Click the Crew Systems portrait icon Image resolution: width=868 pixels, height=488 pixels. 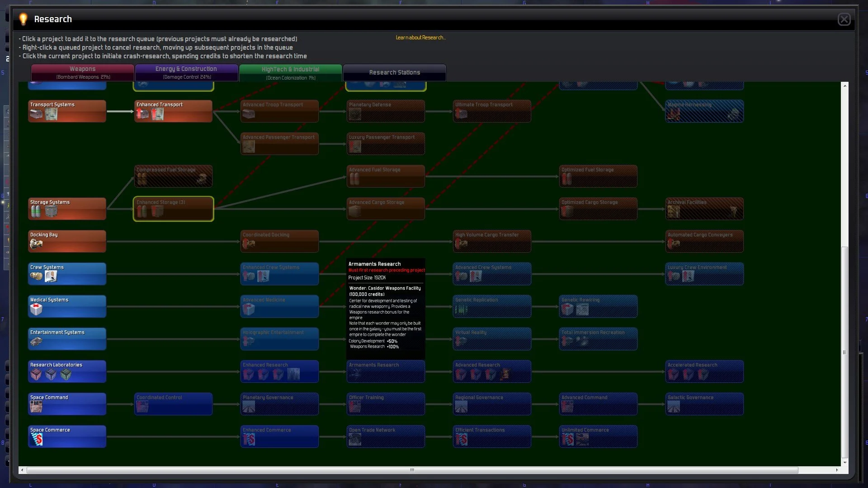[51, 277]
